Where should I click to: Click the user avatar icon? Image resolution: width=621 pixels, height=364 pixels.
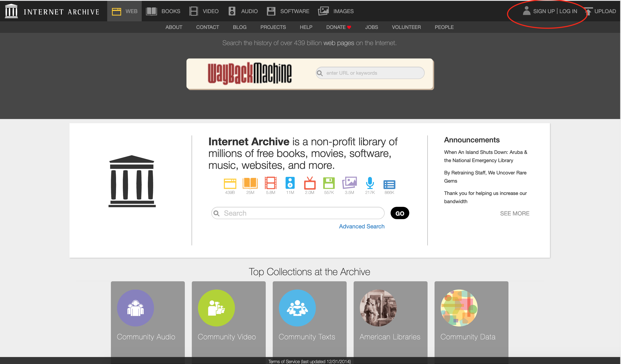(526, 11)
